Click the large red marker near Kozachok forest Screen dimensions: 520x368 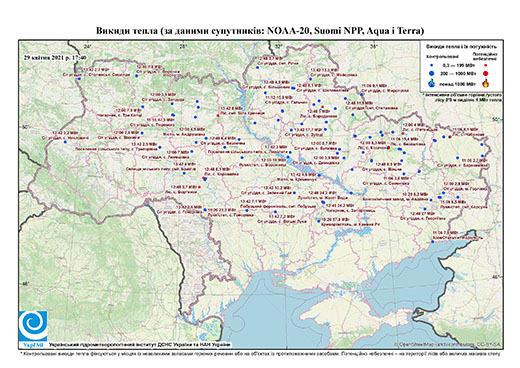(388, 147)
